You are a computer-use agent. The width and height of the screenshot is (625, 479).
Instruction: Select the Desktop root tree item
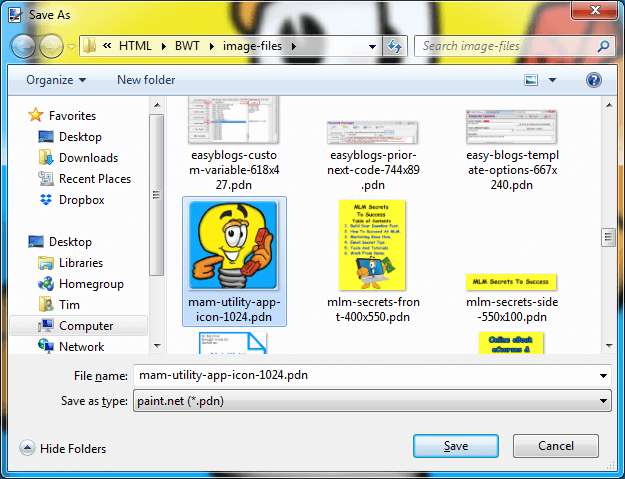(x=70, y=242)
